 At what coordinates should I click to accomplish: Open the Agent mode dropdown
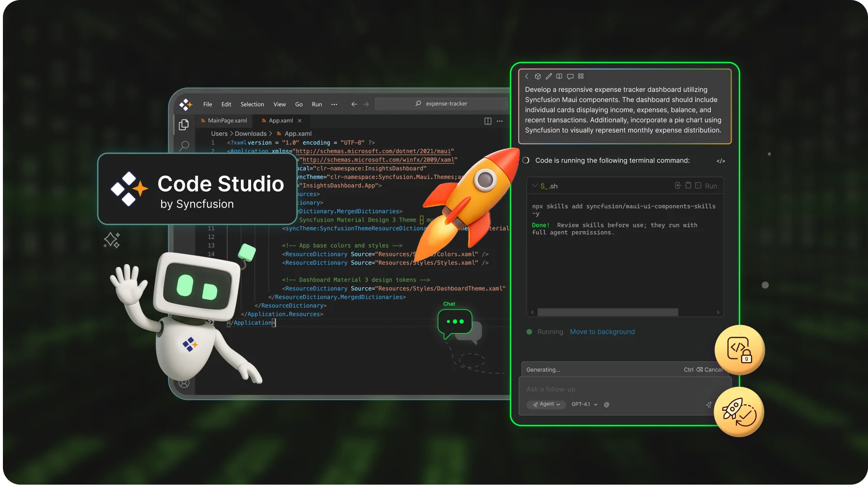coord(547,404)
